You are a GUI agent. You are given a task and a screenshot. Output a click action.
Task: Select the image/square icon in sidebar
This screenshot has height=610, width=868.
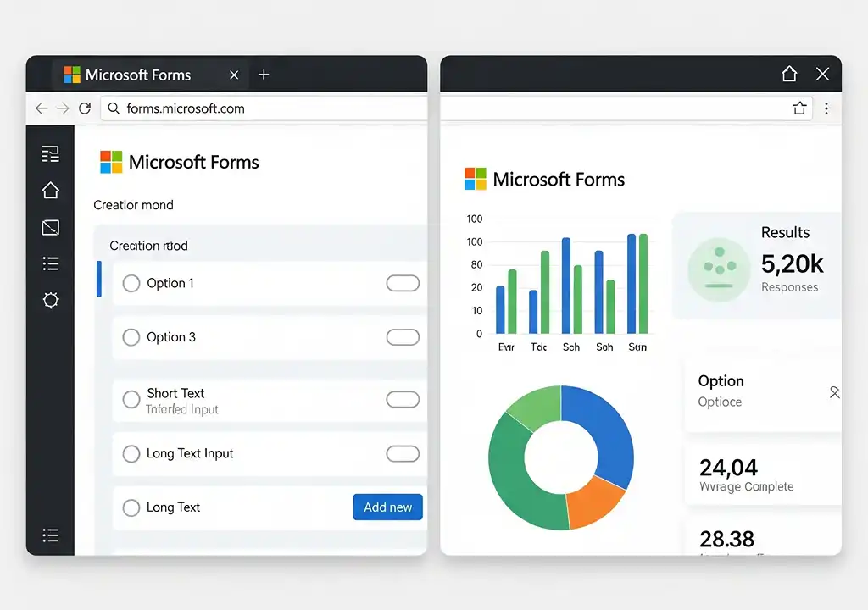click(50, 228)
